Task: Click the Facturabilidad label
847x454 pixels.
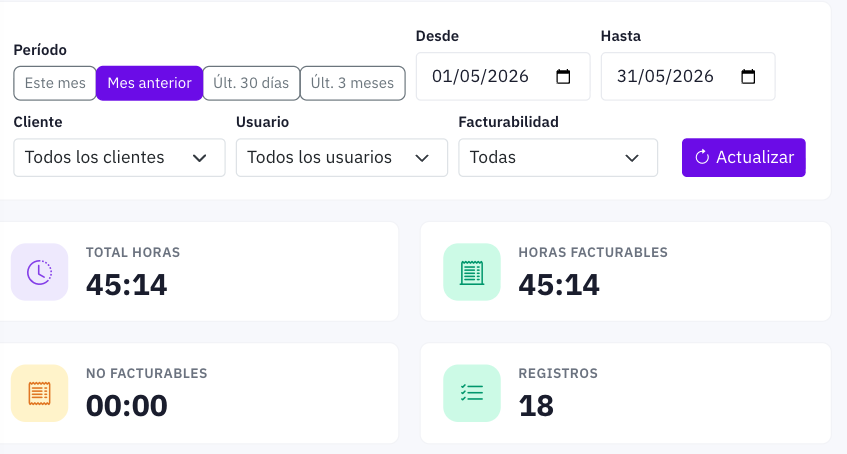Action: tap(508, 122)
